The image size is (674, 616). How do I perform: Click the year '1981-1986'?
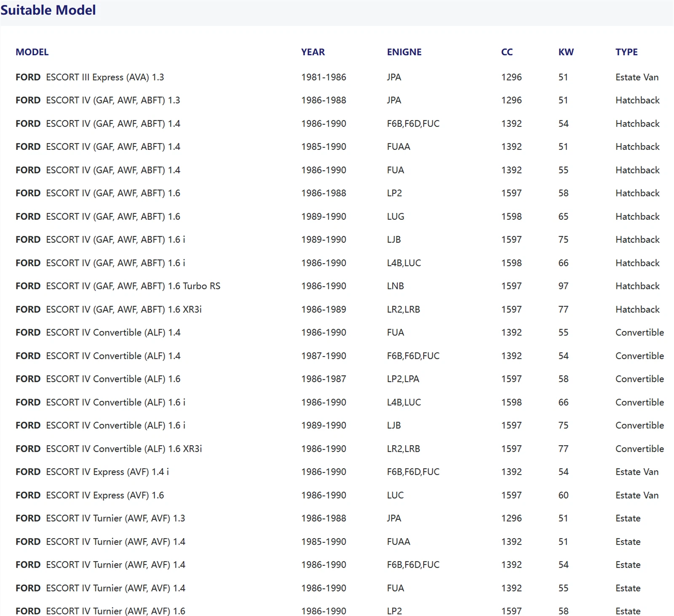(324, 77)
